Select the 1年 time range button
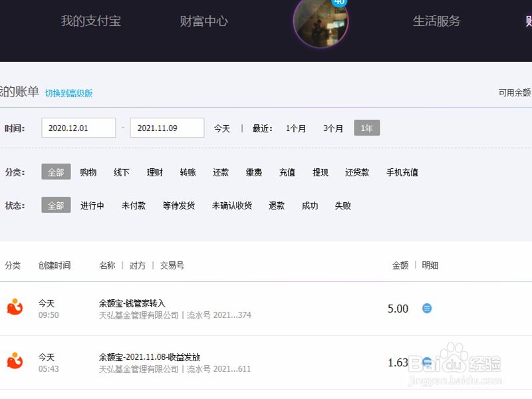This screenshot has height=399, width=532. point(367,128)
